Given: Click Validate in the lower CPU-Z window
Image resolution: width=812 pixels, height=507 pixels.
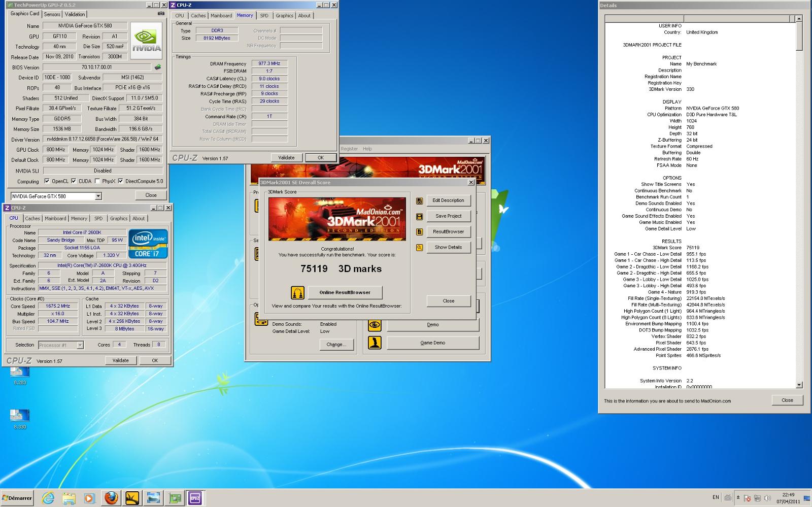Looking at the screenshot, I should click(120, 361).
